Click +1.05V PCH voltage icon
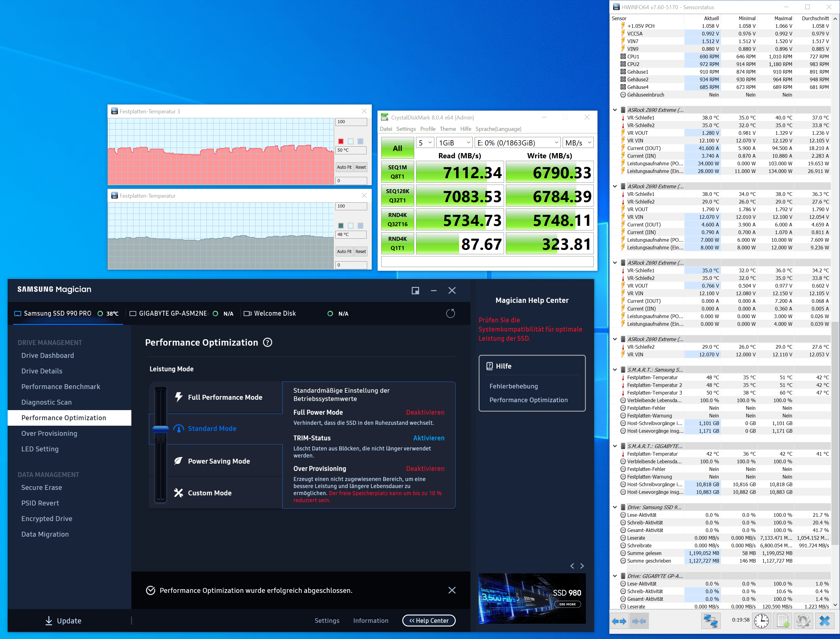Screen dimensions: 840x639 tap(623, 26)
